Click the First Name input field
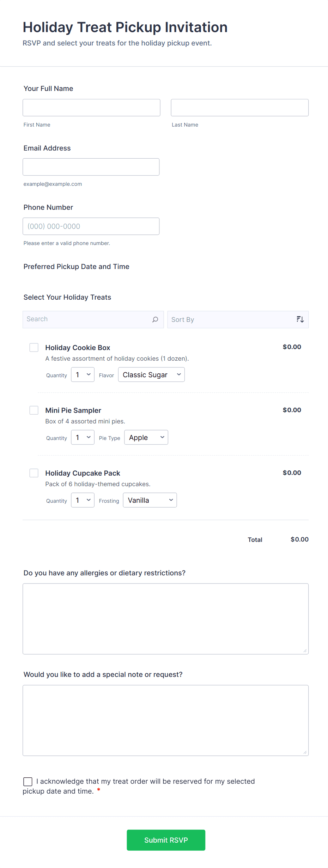 coord(91,108)
